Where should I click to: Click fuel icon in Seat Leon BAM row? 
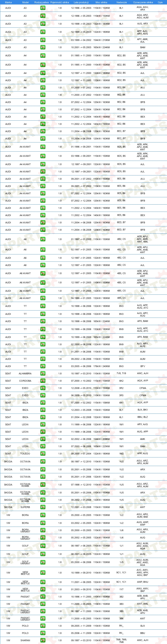click(x=43, y=446)
